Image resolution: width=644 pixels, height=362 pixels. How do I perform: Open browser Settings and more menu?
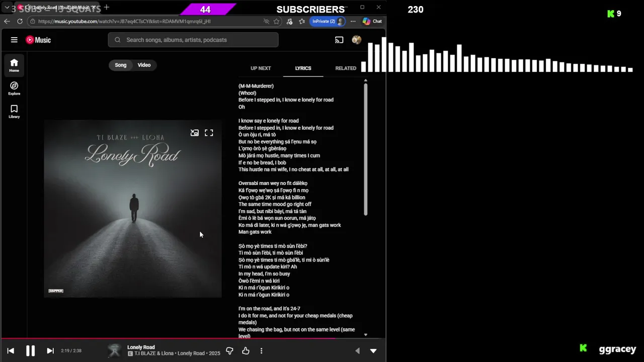(x=353, y=21)
